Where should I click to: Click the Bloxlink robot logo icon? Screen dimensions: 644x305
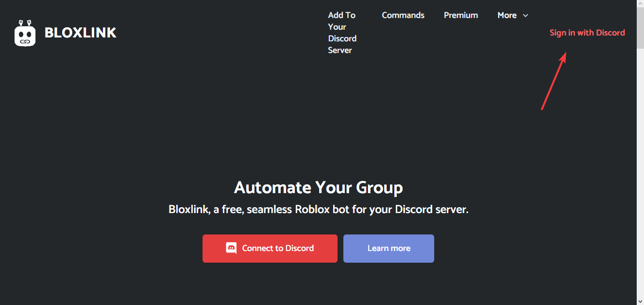[25, 33]
